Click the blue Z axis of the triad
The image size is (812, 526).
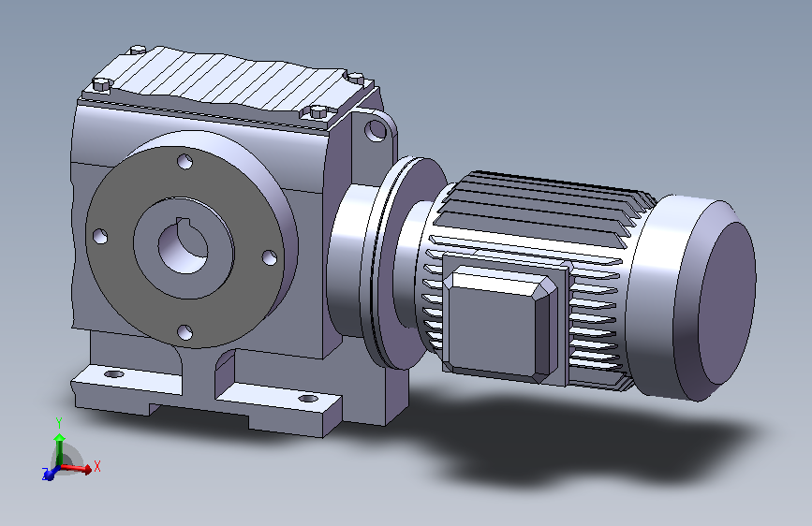coord(51,473)
